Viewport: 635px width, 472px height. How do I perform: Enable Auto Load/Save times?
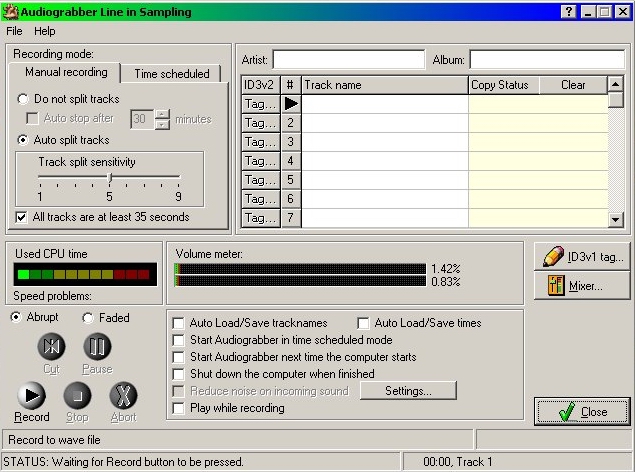(363, 323)
